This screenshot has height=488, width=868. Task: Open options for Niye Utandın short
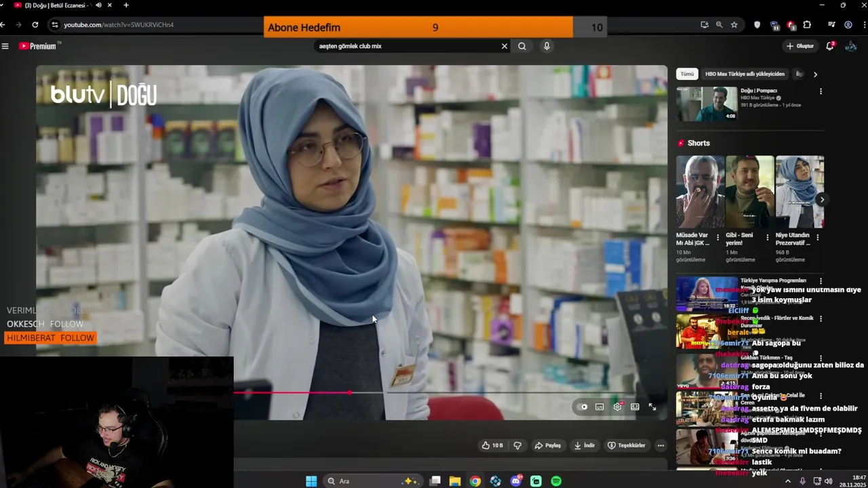[818, 238]
